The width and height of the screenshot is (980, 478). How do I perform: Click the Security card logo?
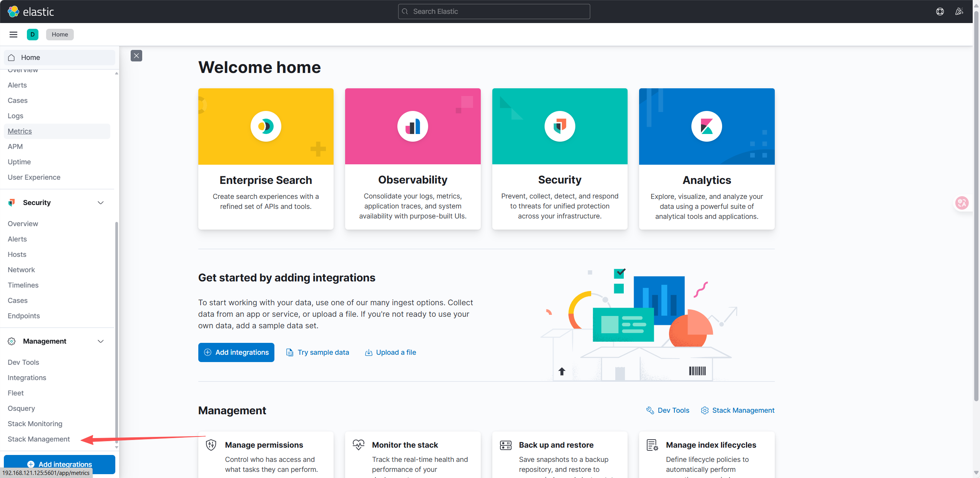(x=560, y=126)
